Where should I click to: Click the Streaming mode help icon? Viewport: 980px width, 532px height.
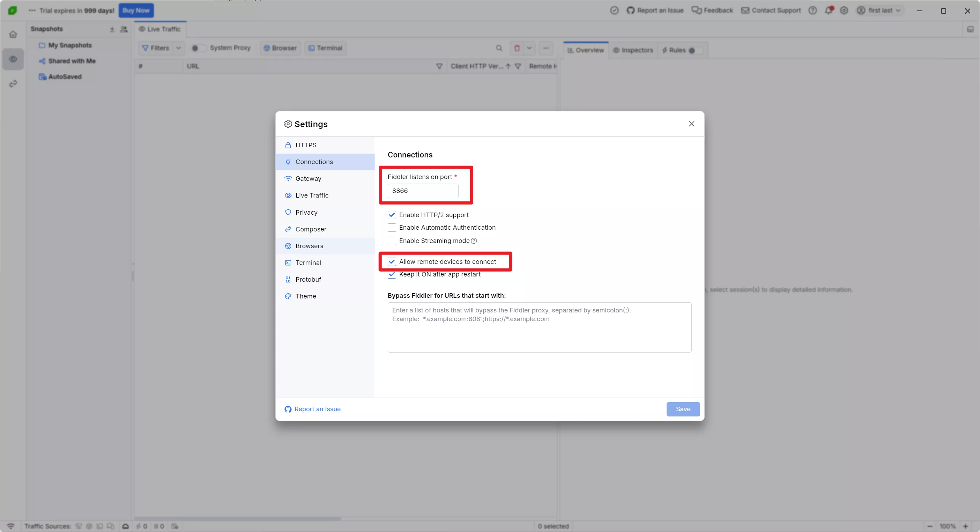[x=474, y=241]
